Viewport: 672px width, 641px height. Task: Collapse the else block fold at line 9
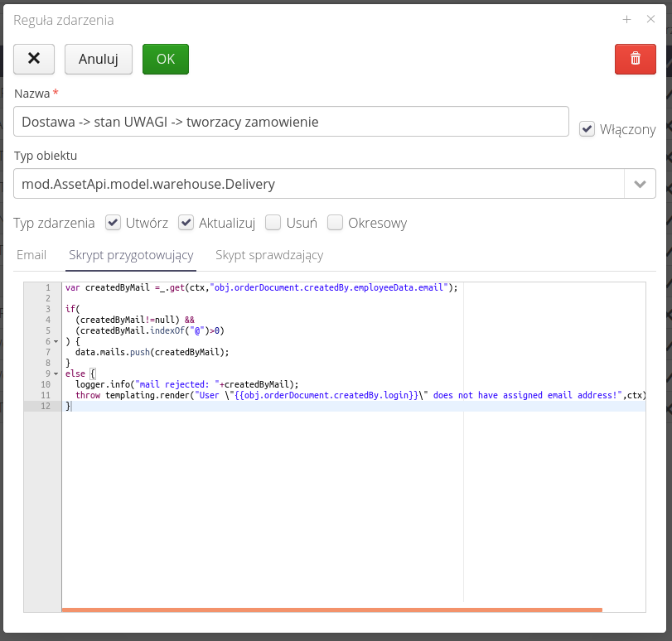tap(56, 374)
